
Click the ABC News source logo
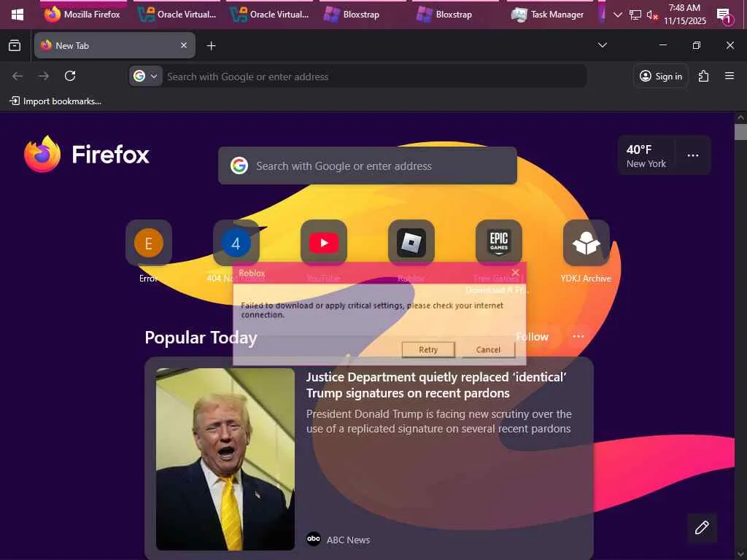coord(314,539)
